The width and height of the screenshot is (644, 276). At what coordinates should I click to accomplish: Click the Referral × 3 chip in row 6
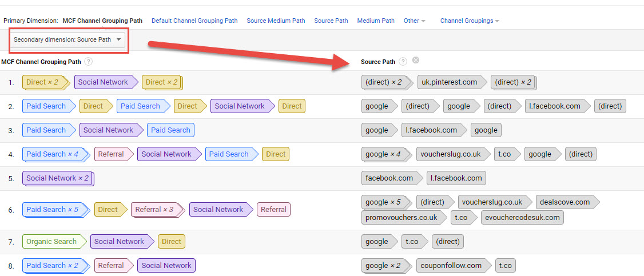tap(154, 210)
